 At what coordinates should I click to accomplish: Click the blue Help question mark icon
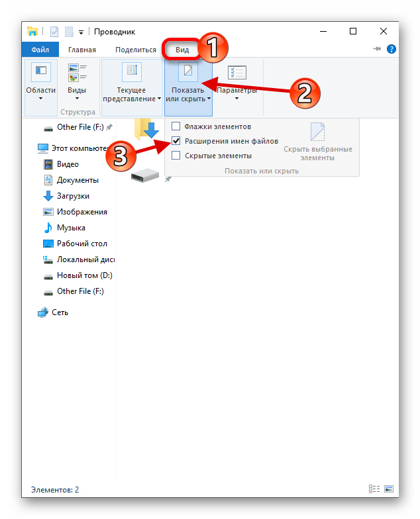tap(391, 49)
